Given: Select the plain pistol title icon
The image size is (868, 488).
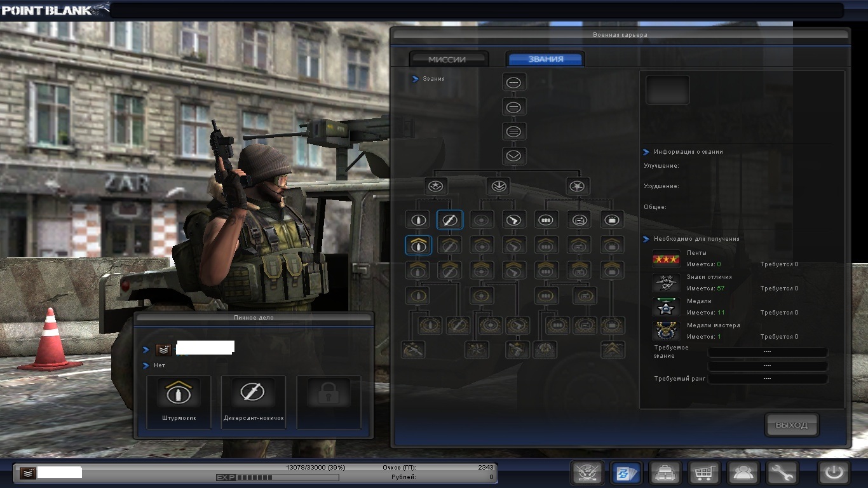Looking at the screenshot, I should [514, 220].
